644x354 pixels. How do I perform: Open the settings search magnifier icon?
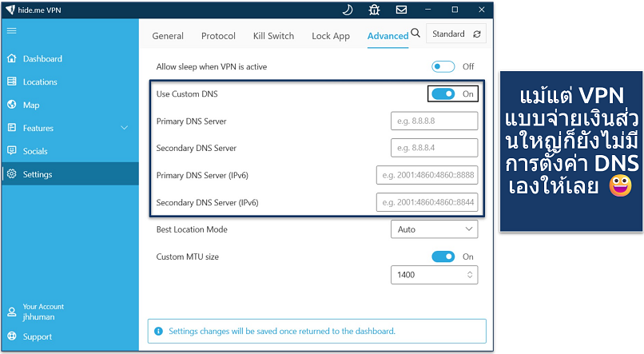point(415,34)
